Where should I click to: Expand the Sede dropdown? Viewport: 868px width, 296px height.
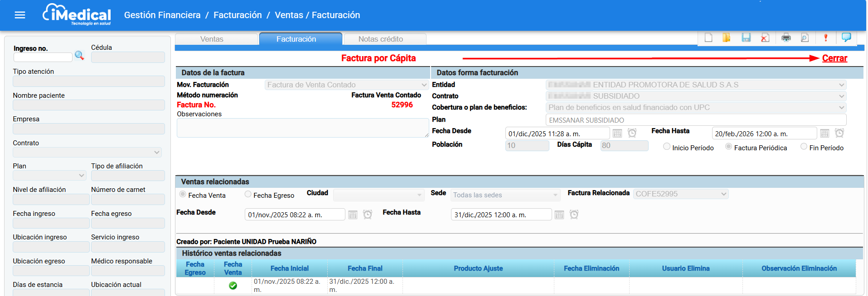505,195
